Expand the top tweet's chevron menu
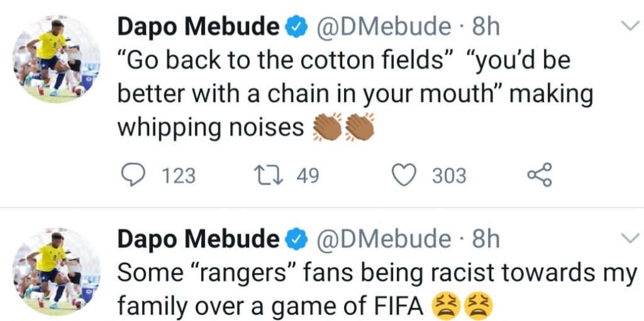 point(629,26)
